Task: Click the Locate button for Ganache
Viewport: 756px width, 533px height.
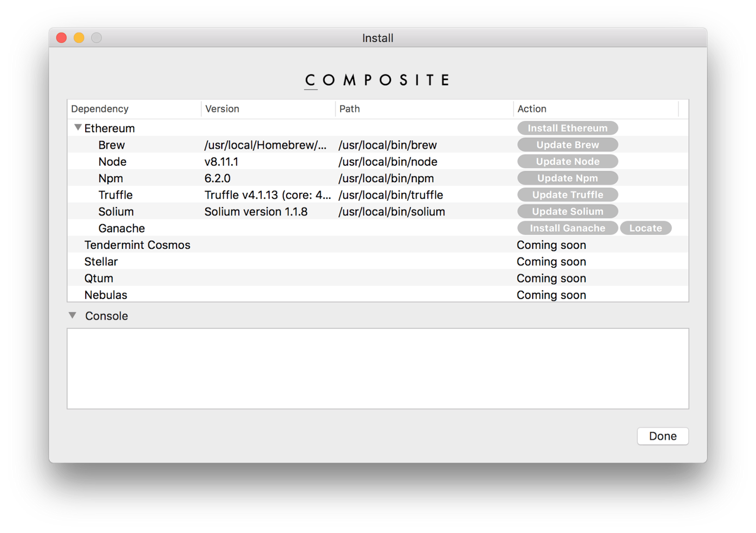Action: (x=645, y=228)
